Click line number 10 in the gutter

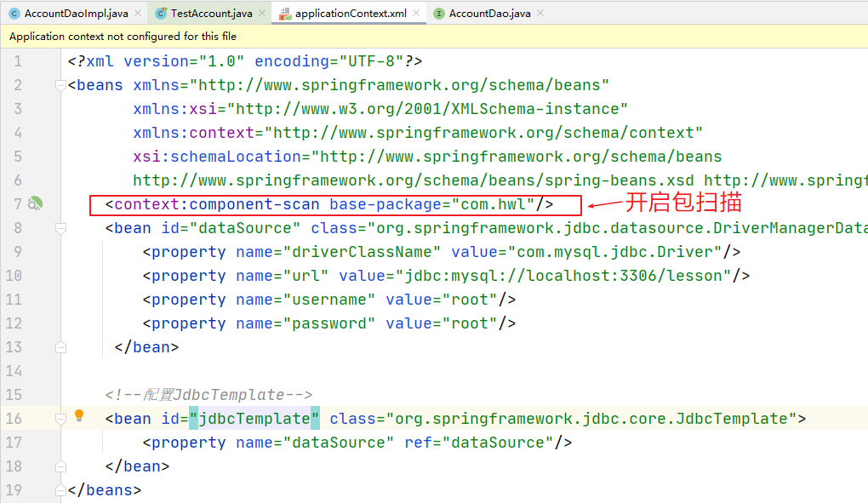click(14, 276)
